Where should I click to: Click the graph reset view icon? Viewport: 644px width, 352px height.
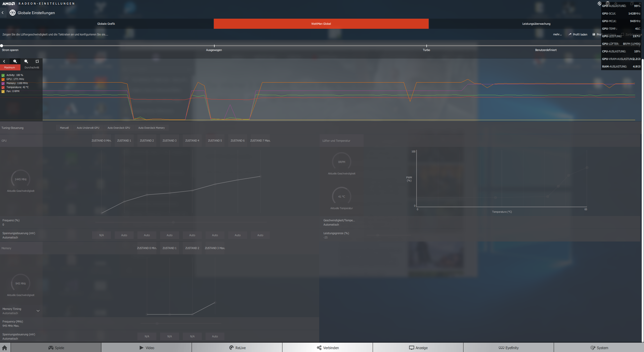(x=37, y=61)
